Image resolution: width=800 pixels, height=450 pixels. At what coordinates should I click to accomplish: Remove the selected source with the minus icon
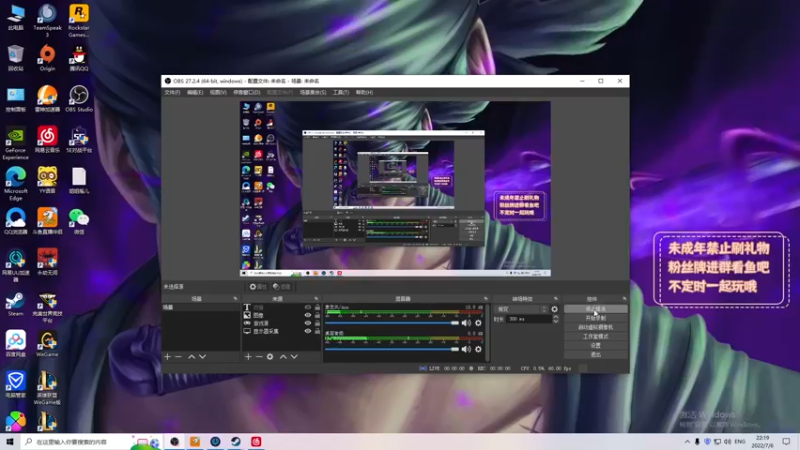259,357
